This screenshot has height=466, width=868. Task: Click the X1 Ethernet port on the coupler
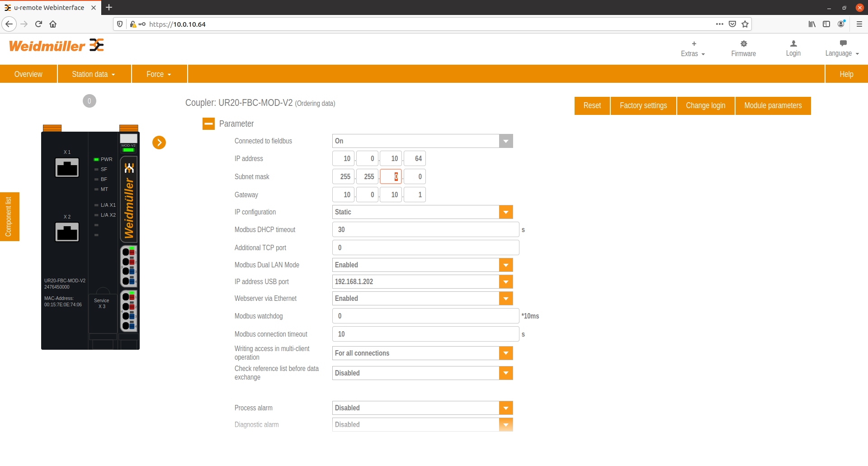(x=67, y=167)
